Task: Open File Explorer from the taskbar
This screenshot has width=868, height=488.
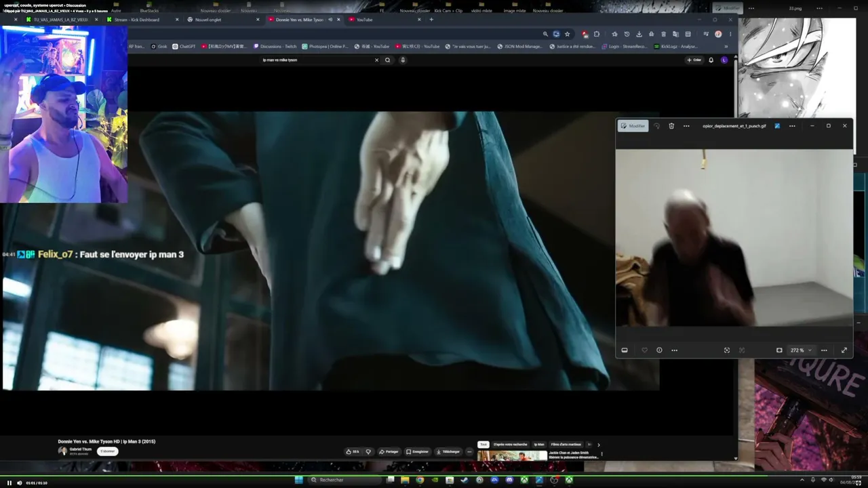Action: (x=406, y=480)
